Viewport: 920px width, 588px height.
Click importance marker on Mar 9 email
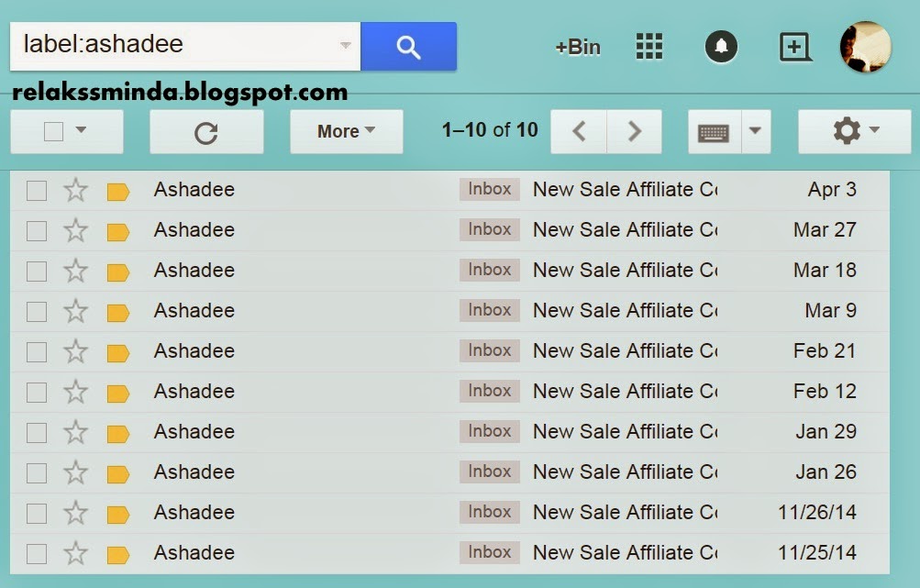tap(118, 313)
